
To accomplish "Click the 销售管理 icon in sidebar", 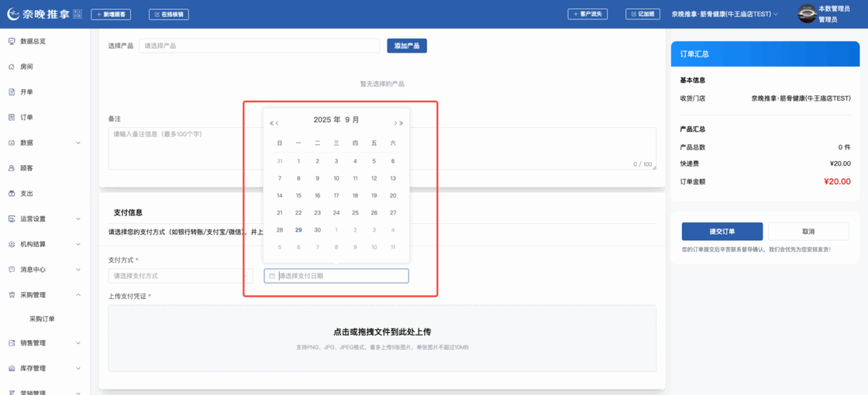I will [x=12, y=343].
